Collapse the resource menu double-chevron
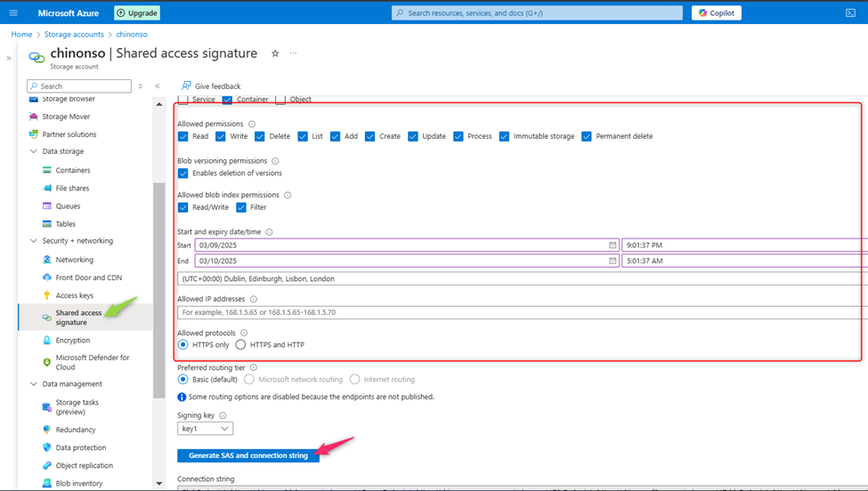This screenshot has height=491, width=868. 158,85
